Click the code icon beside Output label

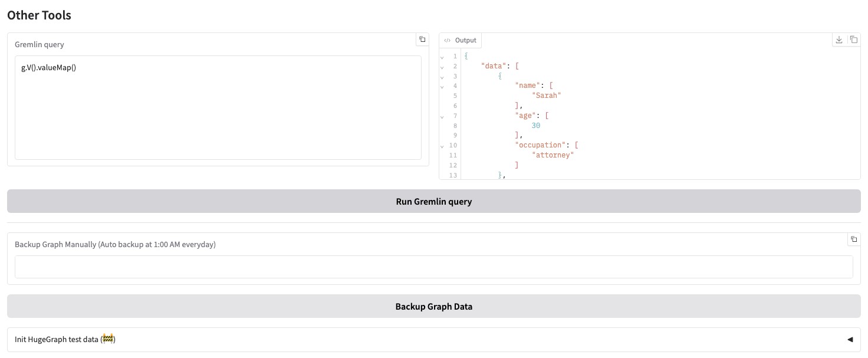click(x=448, y=41)
